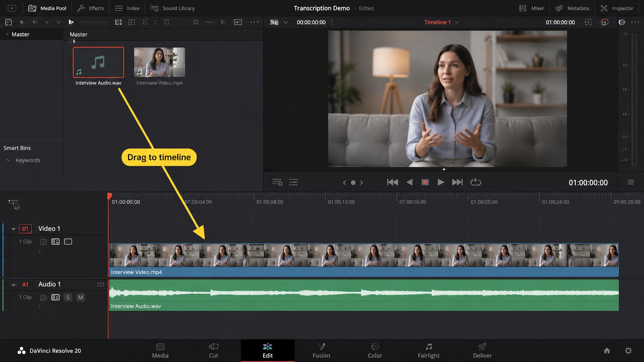Switch to the Fusion page
Image resolution: width=644 pixels, height=362 pixels.
(x=321, y=350)
